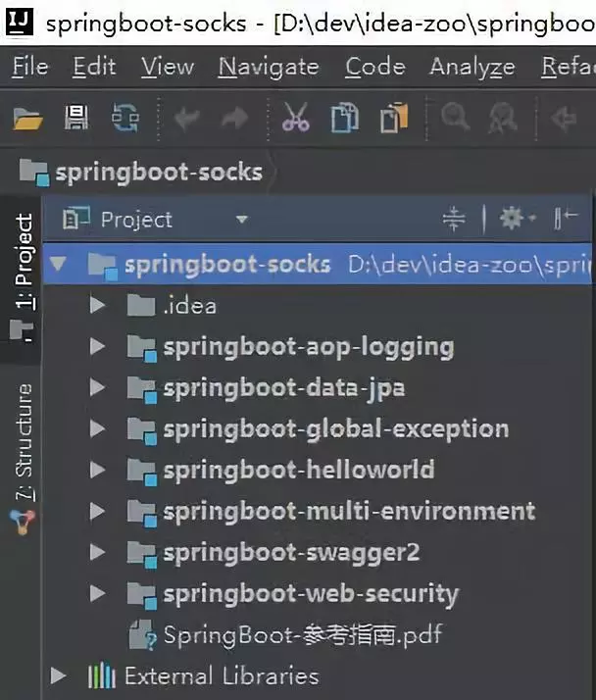596x700 pixels.
Task: Click the springboot-socks breadcrumb folder icon
Action: [x=34, y=173]
